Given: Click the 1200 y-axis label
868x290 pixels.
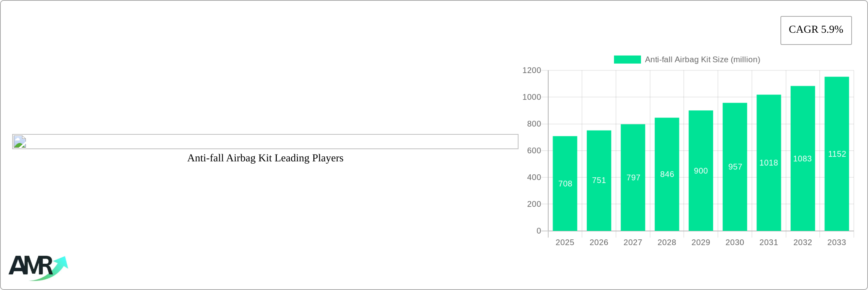Looking at the screenshot, I should click(x=531, y=70).
